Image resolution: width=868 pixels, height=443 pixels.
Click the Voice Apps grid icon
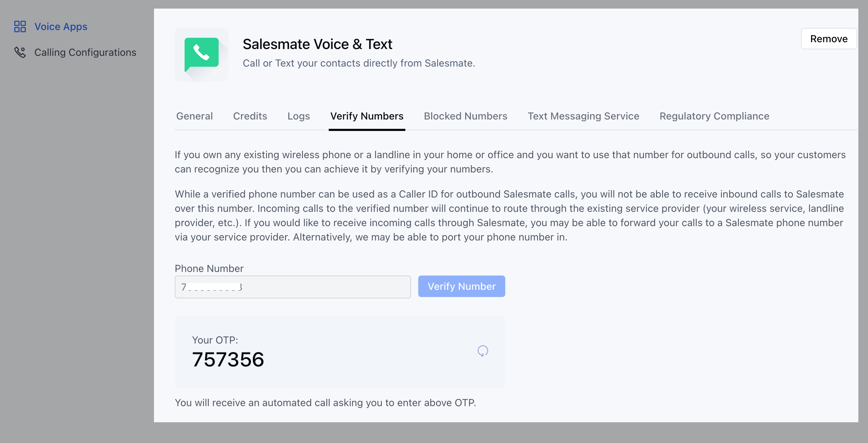tap(20, 26)
